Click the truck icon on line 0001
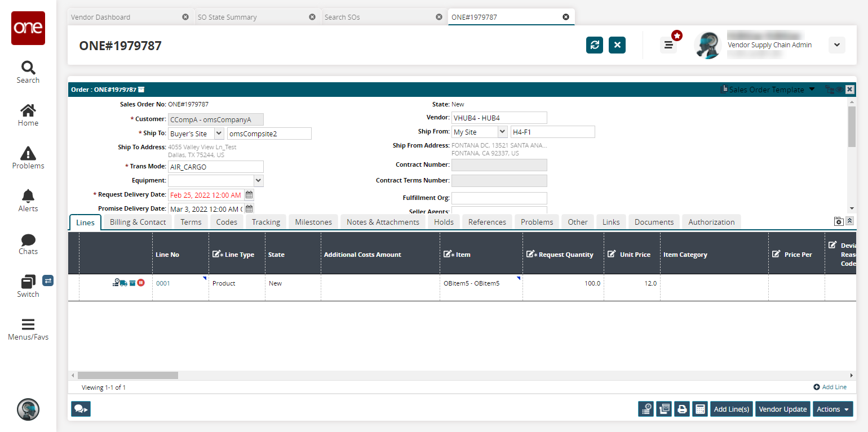Viewport: 868px width, 432px height. click(123, 283)
